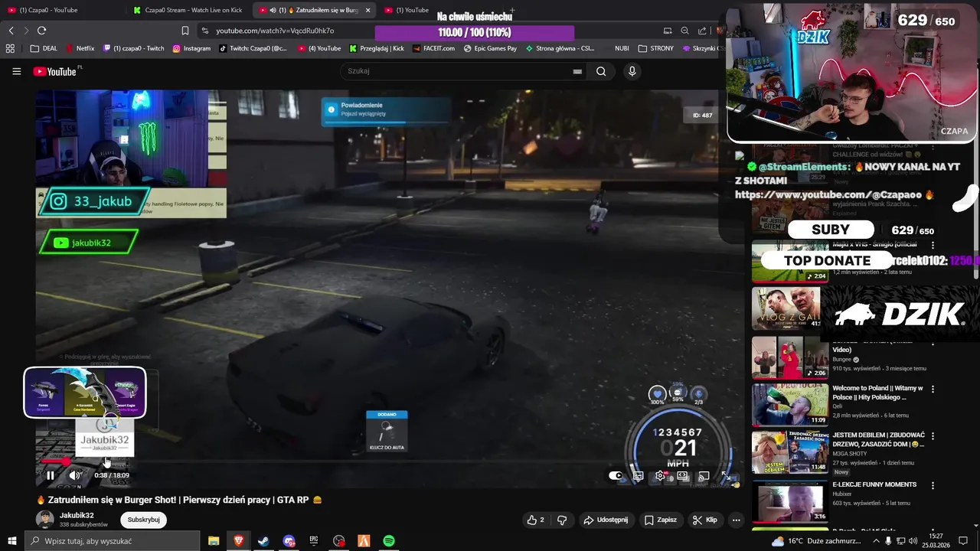This screenshot has width=980, height=551.
Task: Open options for JESTEM DEBILEM video
Action: (x=933, y=436)
